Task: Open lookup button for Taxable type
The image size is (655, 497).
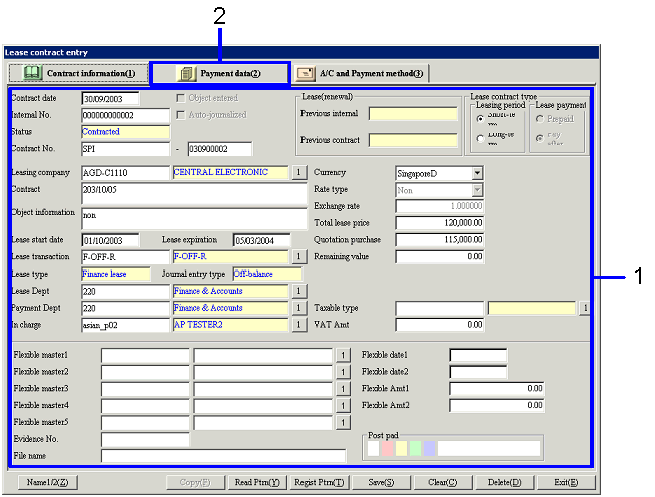Action: pos(585,308)
